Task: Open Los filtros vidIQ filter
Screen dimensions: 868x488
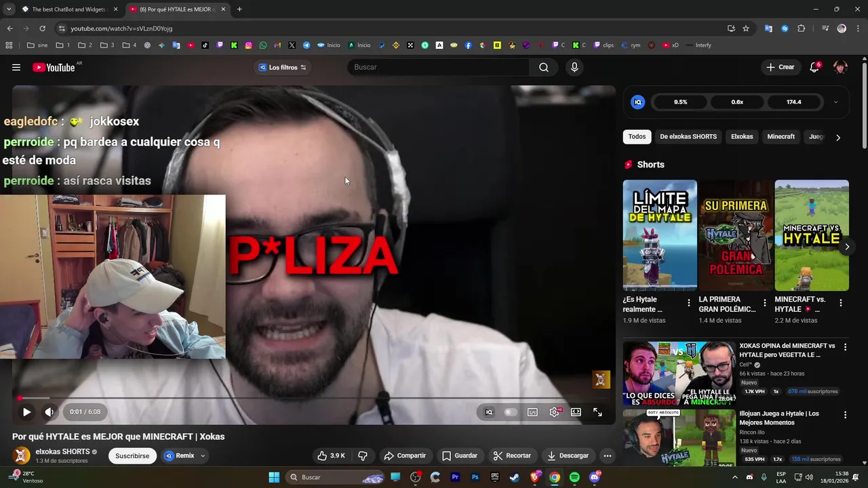Action: coord(283,67)
